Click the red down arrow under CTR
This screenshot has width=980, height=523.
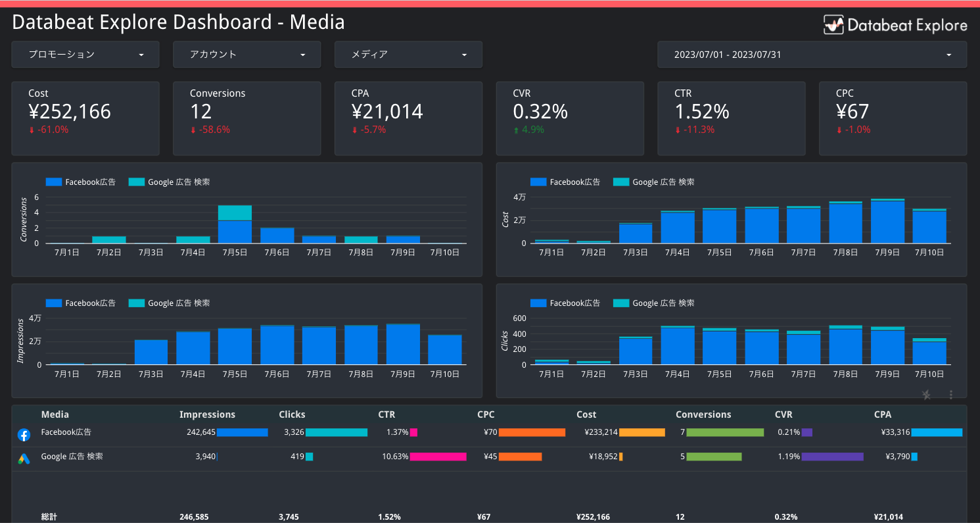point(678,130)
